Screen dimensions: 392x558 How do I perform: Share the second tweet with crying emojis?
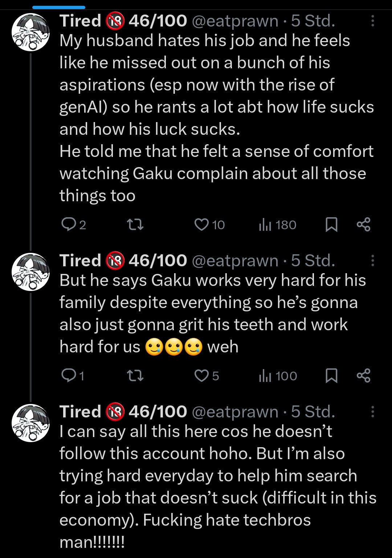[x=363, y=375]
